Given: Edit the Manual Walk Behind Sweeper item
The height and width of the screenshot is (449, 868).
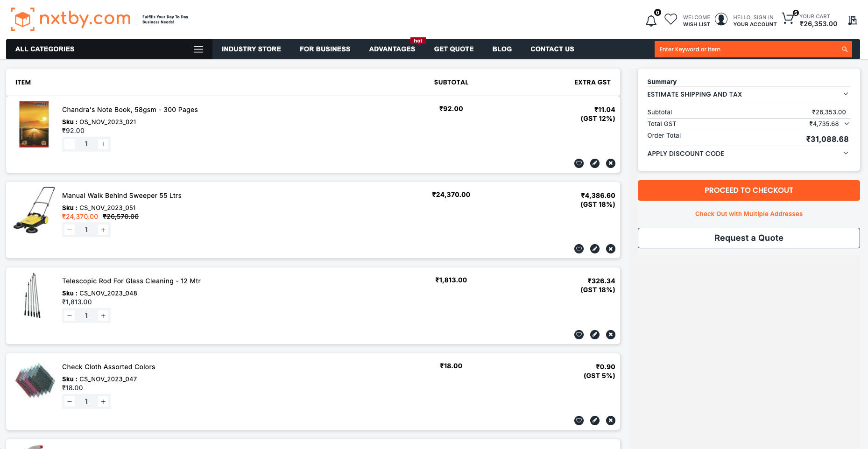Looking at the screenshot, I should (x=595, y=249).
